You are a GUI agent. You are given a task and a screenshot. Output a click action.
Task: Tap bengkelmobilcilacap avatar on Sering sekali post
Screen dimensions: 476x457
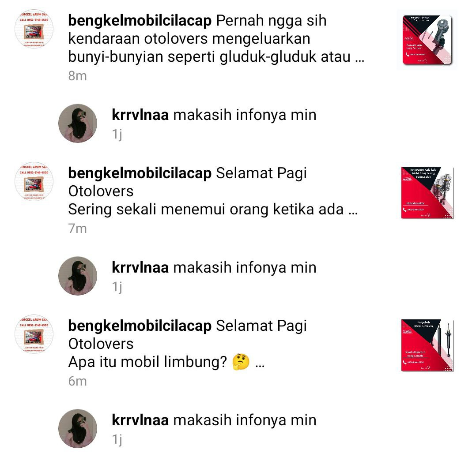click(x=34, y=181)
